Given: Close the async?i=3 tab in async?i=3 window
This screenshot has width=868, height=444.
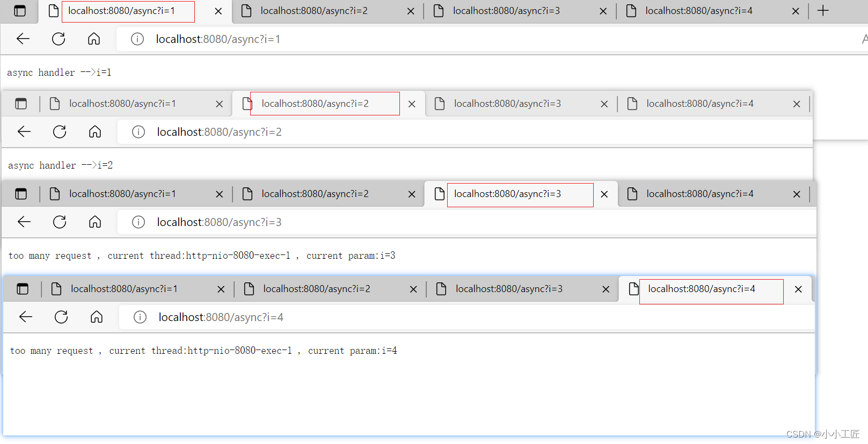Looking at the screenshot, I should tap(604, 194).
